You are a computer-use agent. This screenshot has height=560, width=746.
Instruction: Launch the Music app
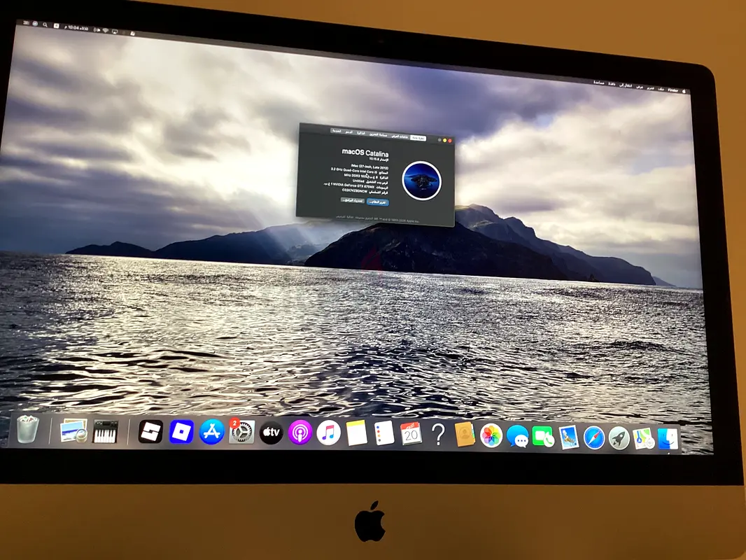click(328, 433)
